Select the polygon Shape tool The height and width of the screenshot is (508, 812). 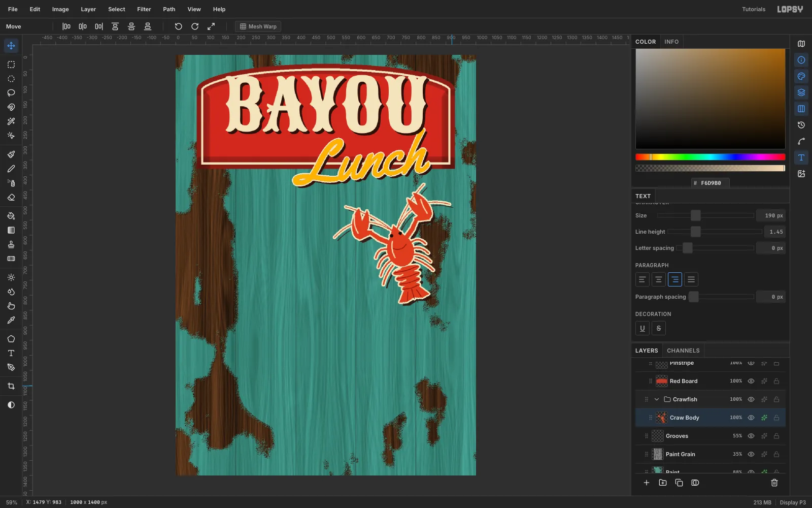coord(11,339)
